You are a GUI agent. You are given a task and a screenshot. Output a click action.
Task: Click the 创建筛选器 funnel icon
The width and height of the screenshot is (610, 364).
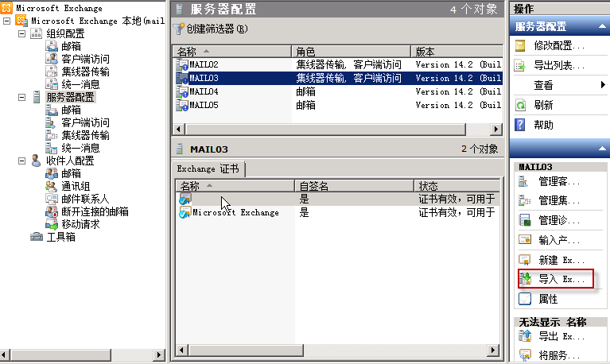pos(179,29)
